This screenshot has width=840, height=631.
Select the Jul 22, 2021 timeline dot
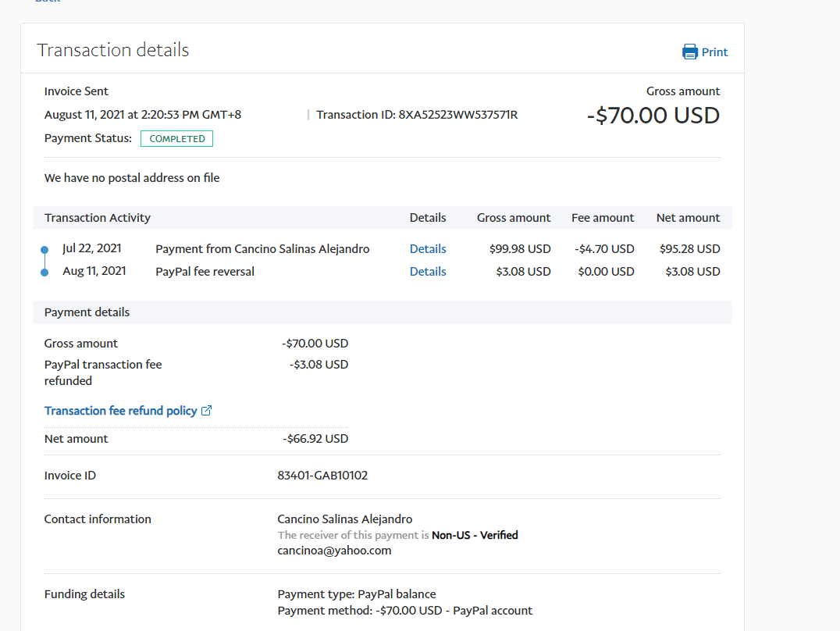pyautogui.click(x=44, y=250)
